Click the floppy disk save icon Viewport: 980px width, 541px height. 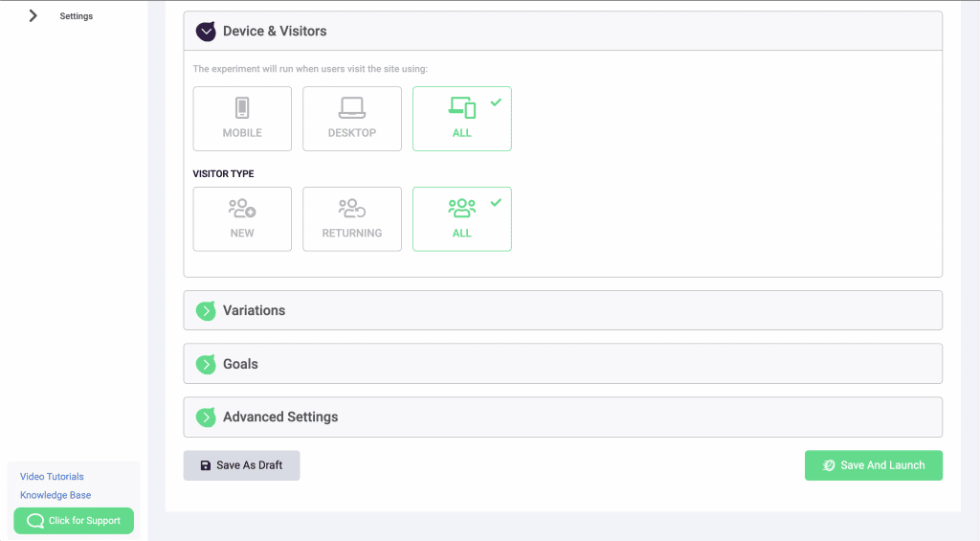205,465
